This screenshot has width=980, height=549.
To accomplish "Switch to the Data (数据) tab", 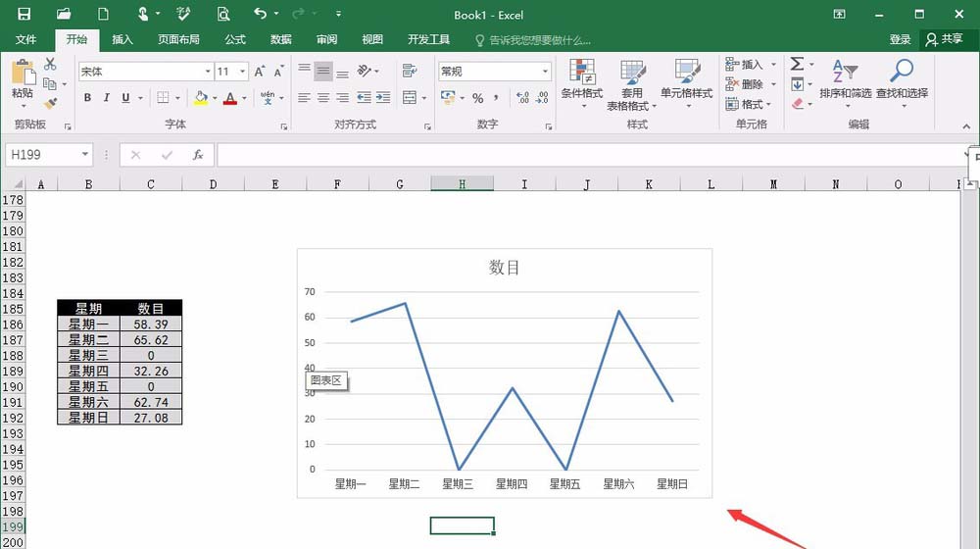I will point(280,39).
